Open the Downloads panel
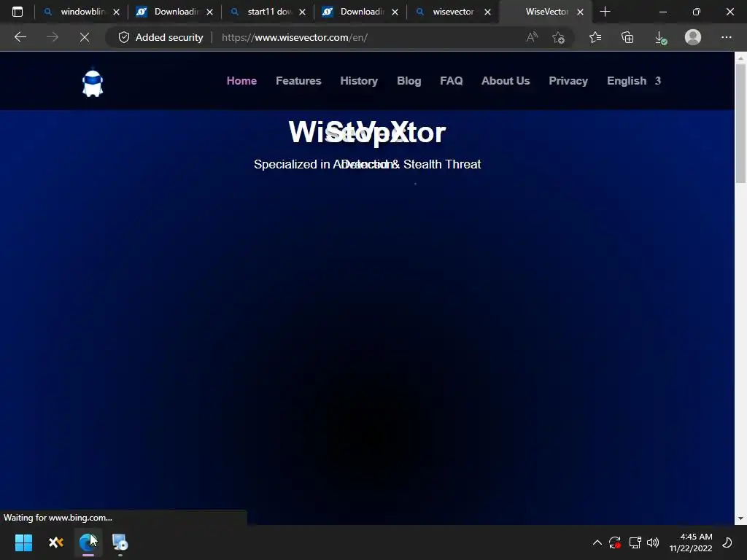This screenshot has width=747, height=560. (660, 37)
